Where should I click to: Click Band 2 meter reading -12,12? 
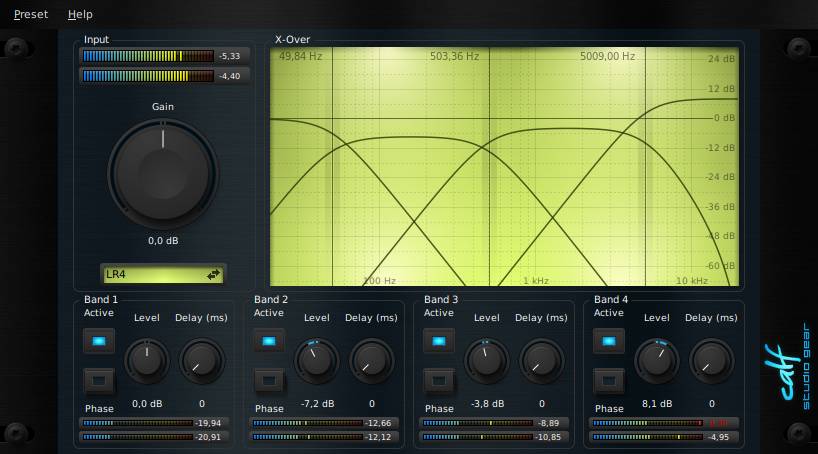click(x=378, y=437)
